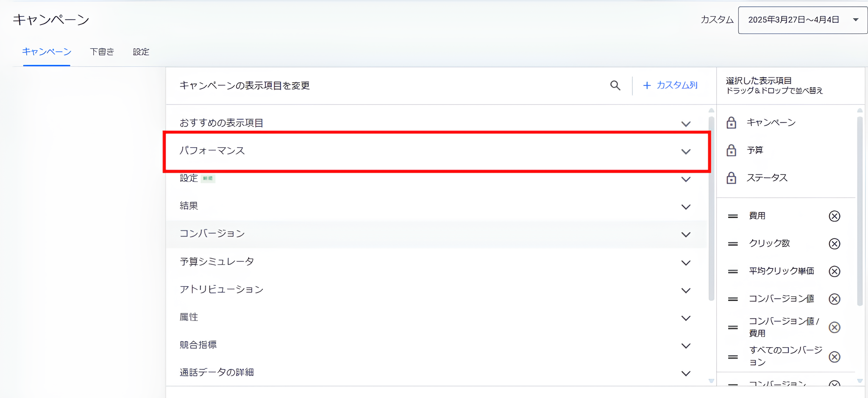Click the lock icon next to キャンペーン
Image resolution: width=868 pixels, height=398 pixels.
[x=732, y=122]
